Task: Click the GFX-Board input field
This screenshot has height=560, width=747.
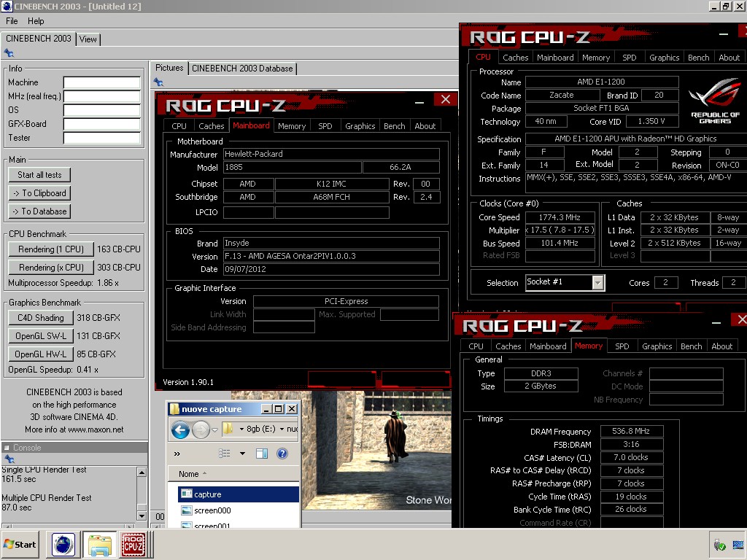Action: pos(102,124)
